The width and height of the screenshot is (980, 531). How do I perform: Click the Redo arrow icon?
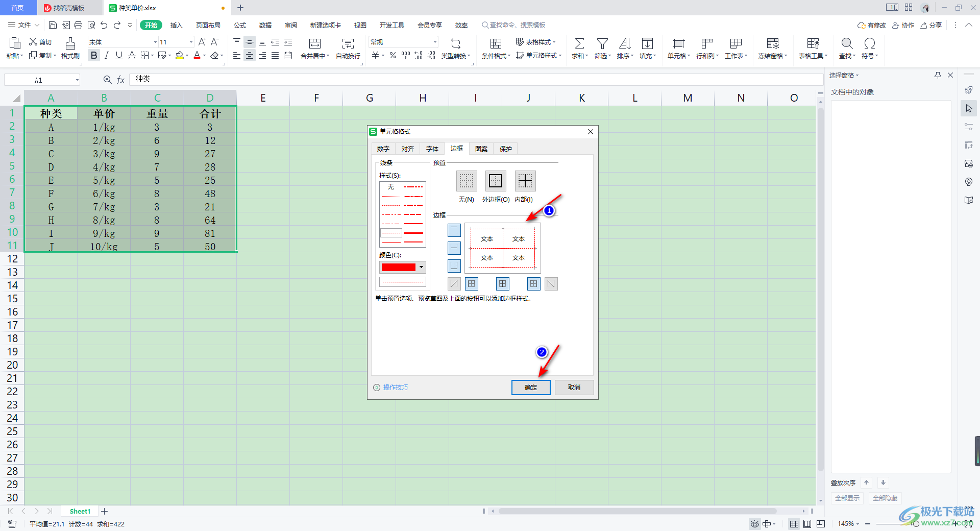click(117, 25)
